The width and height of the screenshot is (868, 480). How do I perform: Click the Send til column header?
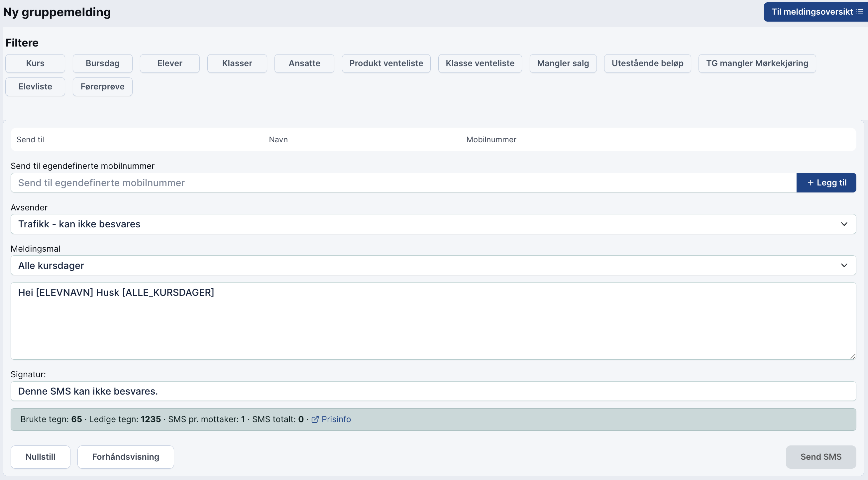pos(30,140)
